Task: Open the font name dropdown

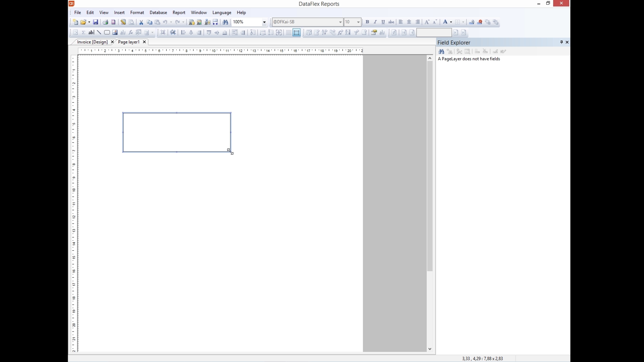Action: click(x=340, y=22)
